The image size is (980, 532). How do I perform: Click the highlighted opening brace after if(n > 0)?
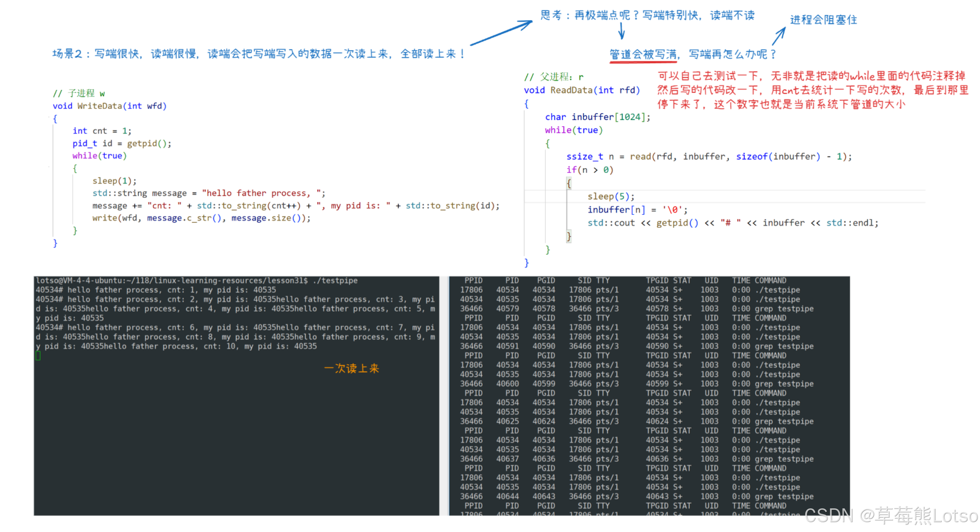click(568, 183)
